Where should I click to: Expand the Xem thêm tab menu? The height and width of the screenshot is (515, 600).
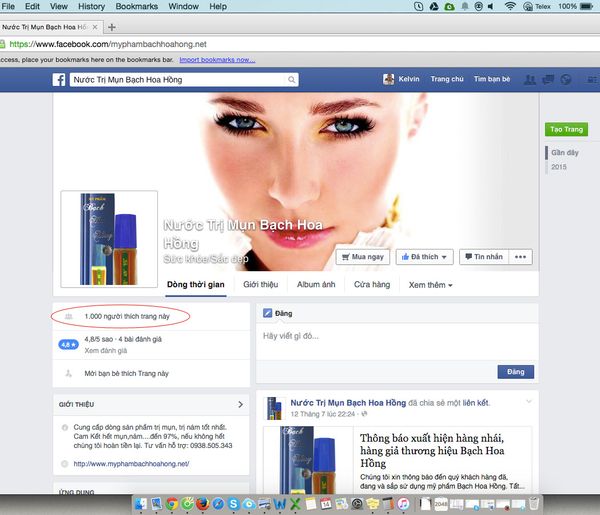(x=430, y=285)
